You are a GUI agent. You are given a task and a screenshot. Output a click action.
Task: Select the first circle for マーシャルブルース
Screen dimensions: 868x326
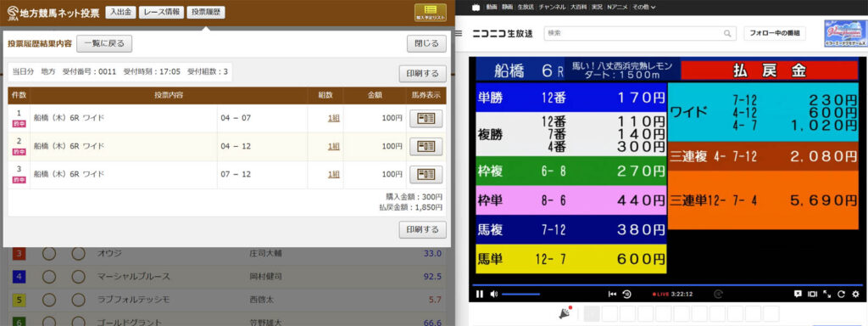[49, 277]
